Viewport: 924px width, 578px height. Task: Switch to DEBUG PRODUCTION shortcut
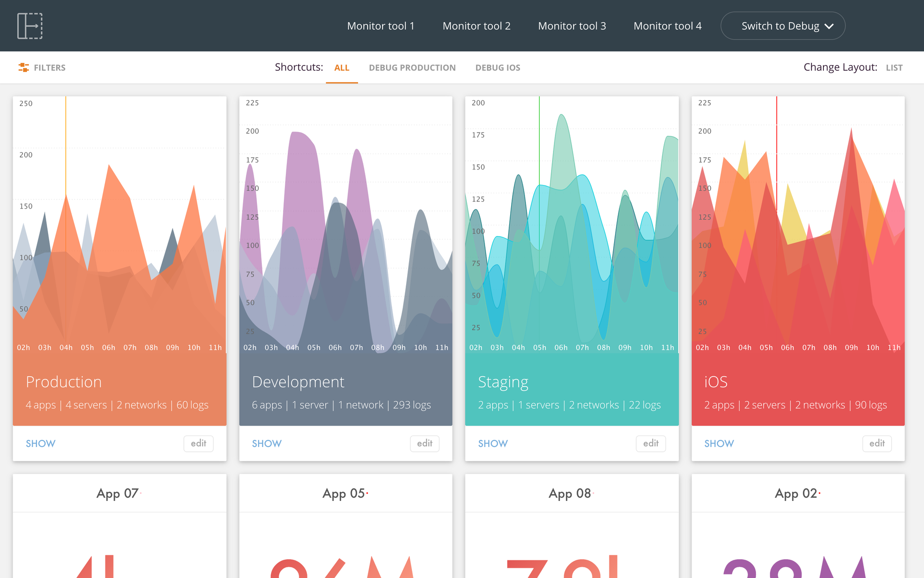tap(412, 67)
